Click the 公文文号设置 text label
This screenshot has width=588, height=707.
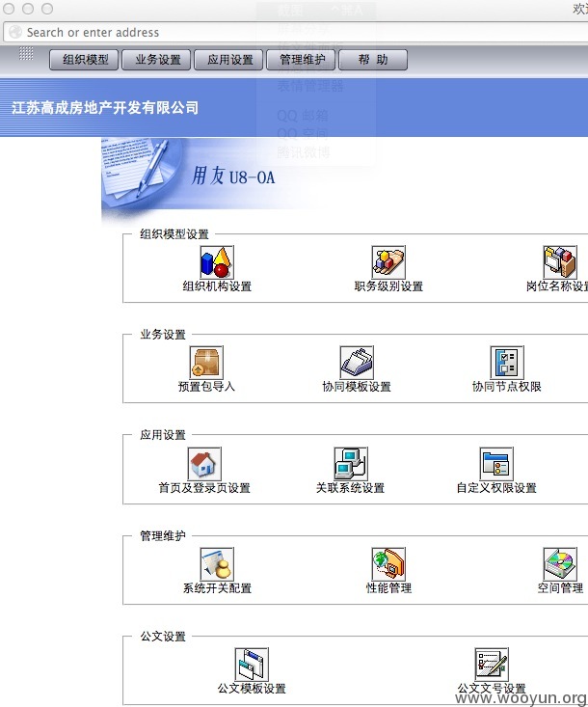[492, 689]
